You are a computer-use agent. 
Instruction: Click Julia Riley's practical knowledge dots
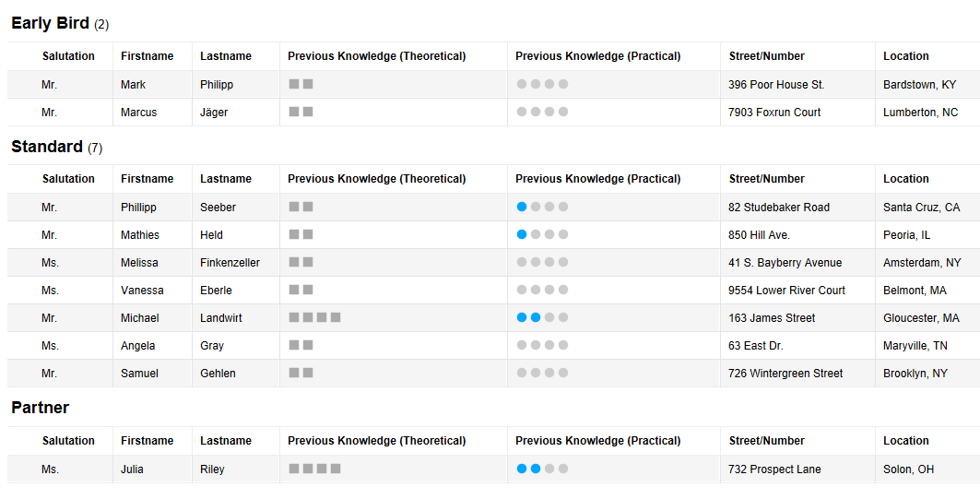tap(542, 469)
